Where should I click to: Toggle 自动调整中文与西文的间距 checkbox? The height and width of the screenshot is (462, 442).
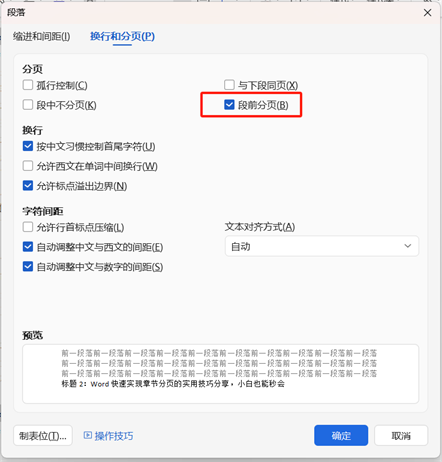[x=28, y=247]
